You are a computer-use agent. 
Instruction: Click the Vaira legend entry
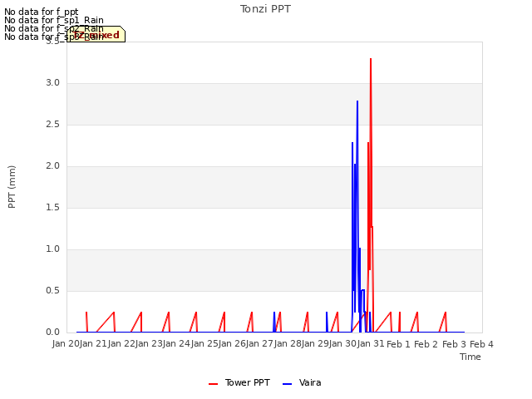coord(302,382)
